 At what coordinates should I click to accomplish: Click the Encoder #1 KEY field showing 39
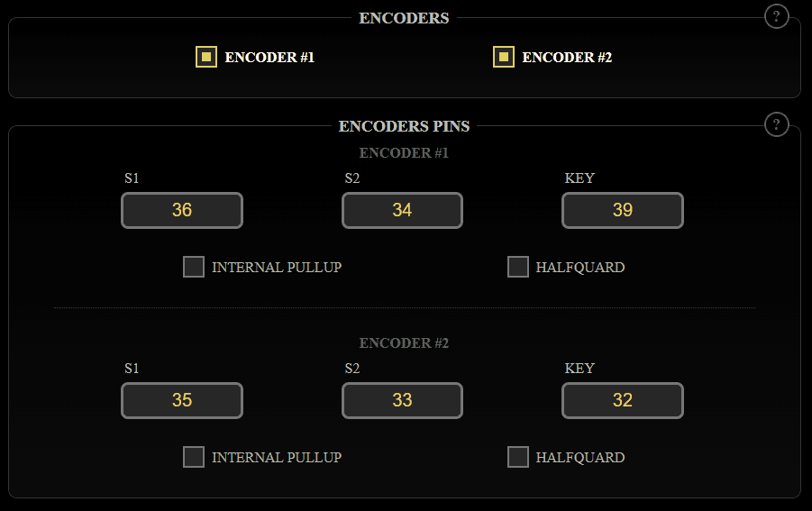pyautogui.click(x=623, y=210)
